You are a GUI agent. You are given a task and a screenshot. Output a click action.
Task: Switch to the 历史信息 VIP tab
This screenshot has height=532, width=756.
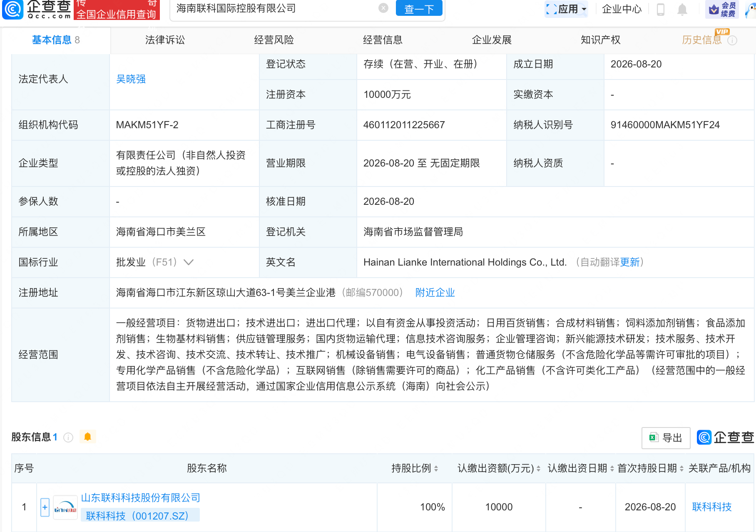pyautogui.click(x=702, y=40)
